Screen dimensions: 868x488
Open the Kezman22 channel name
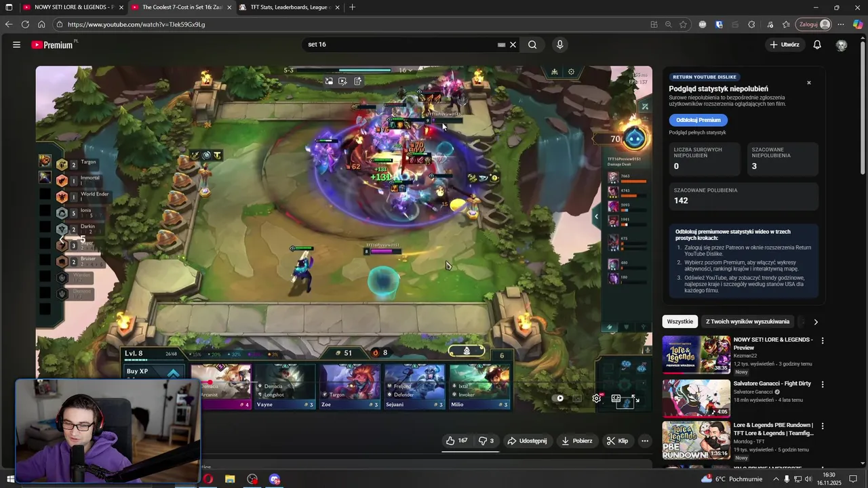pyautogui.click(x=746, y=356)
